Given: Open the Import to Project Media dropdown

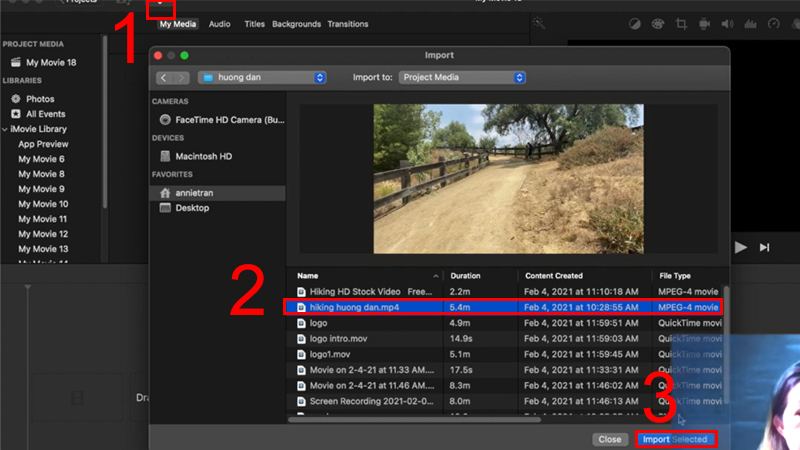Looking at the screenshot, I should [x=462, y=78].
